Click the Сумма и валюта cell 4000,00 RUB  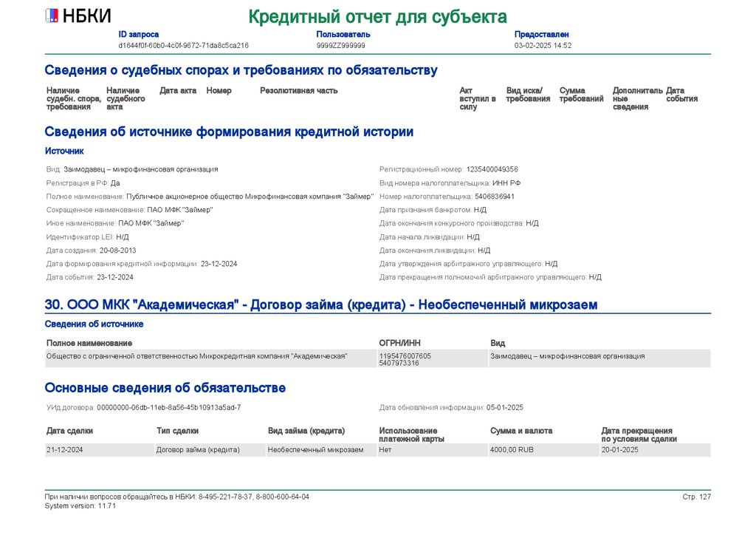point(512,449)
